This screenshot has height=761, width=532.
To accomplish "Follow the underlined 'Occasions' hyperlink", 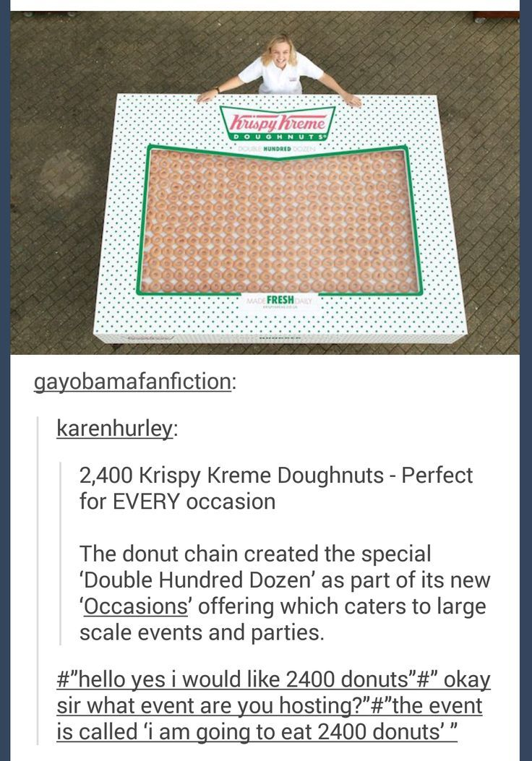I will (x=135, y=606).
